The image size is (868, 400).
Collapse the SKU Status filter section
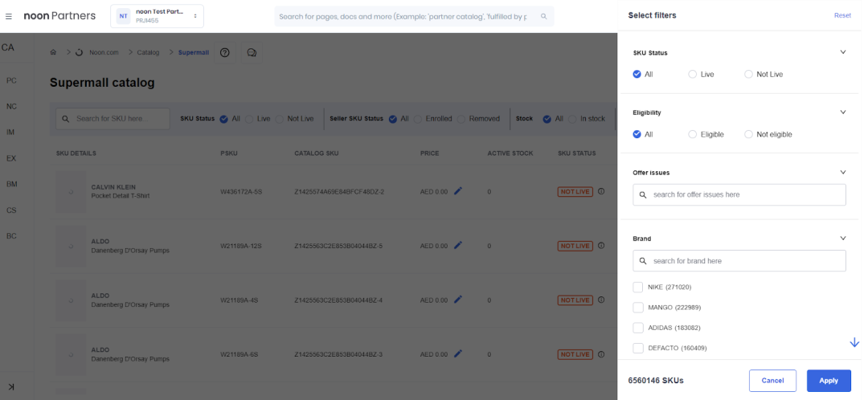click(843, 52)
